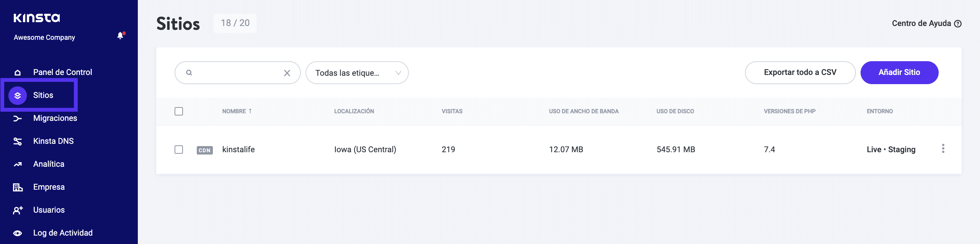This screenshot has width=980, height=244.
Task: Check the select-all checkbox in table header
Action: click(x=179, y=111)
